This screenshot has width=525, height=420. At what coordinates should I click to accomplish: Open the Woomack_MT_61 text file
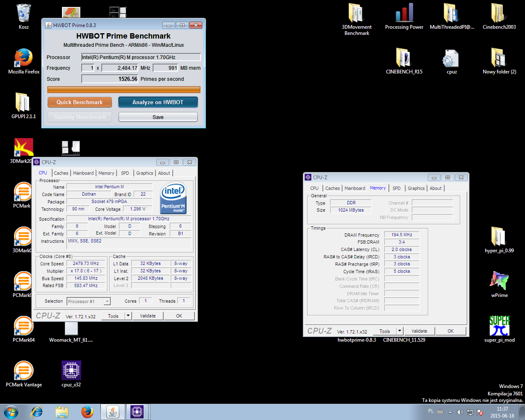71,332
